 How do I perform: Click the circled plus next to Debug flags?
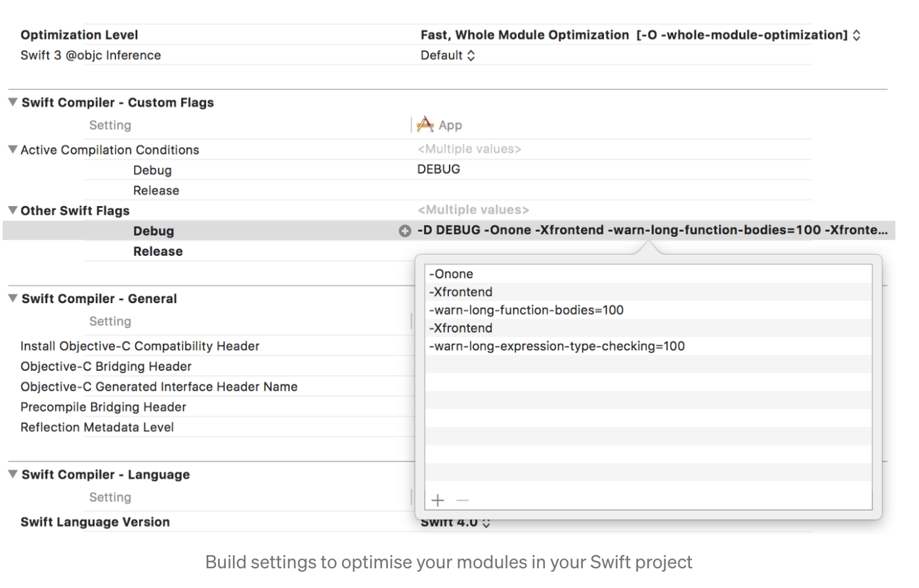tap(404, 231)
